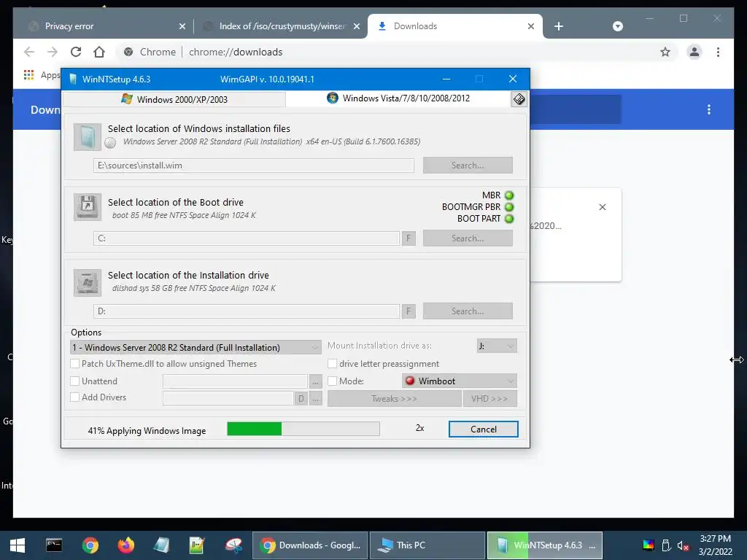The width and height of the screenshot is (747, 560).
Task: Open the Windows Start menu
Action: [x=18, y=545]
